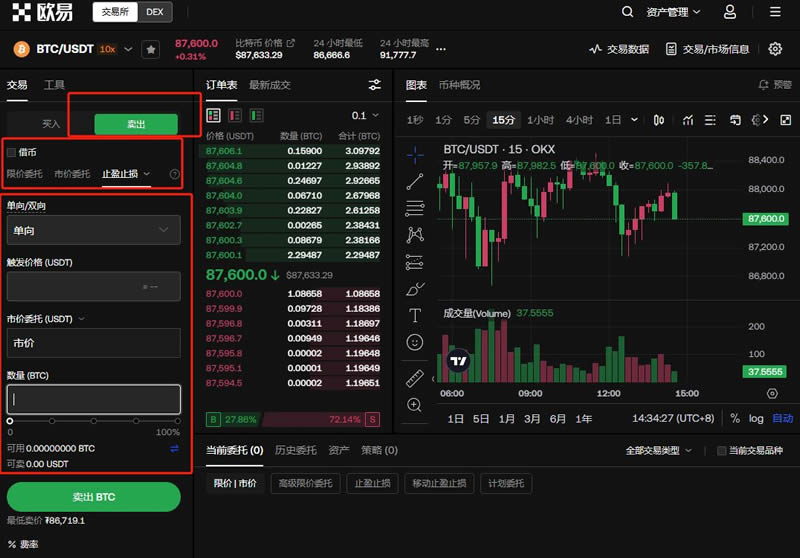This screenshot has height=558, width=800.
Task: Select the ruler measure tool
Action: (x=415, y=379)
